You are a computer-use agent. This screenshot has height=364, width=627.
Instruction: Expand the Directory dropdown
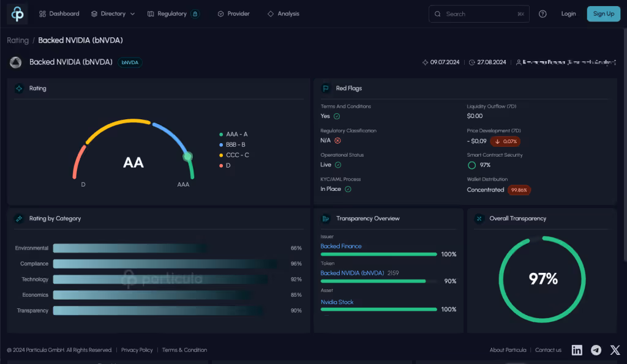(x=113, y=13)
